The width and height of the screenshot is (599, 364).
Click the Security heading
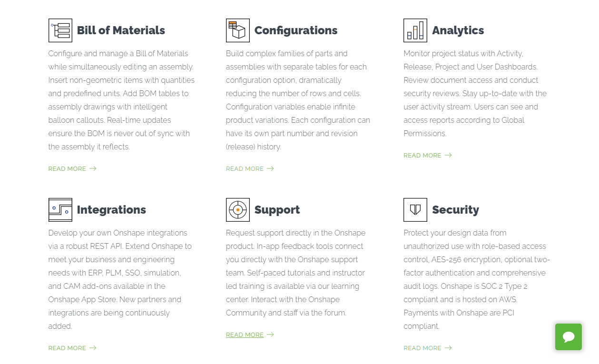point(455,210)
